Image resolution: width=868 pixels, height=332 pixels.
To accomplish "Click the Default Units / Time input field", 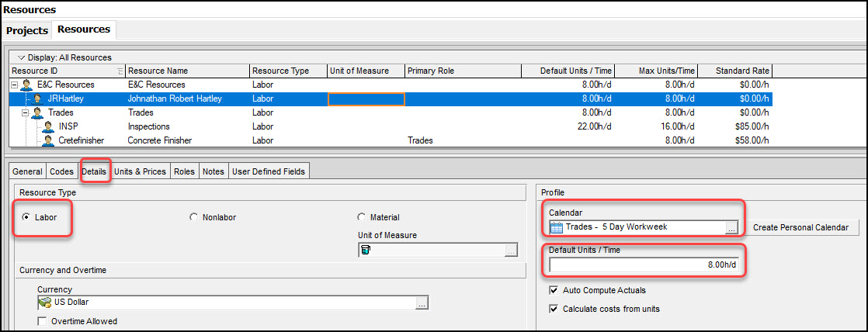I will point(644,265).
